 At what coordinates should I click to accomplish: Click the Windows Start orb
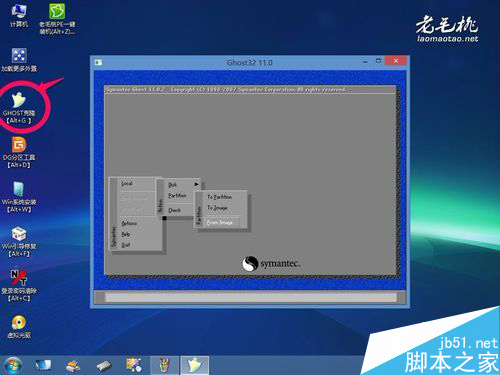[13, 365]
